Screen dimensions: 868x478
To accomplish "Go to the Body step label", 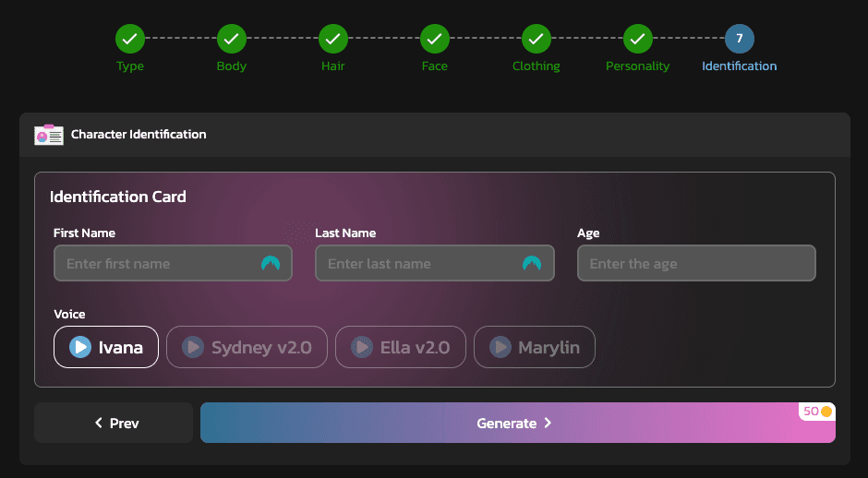I will 232,66.
